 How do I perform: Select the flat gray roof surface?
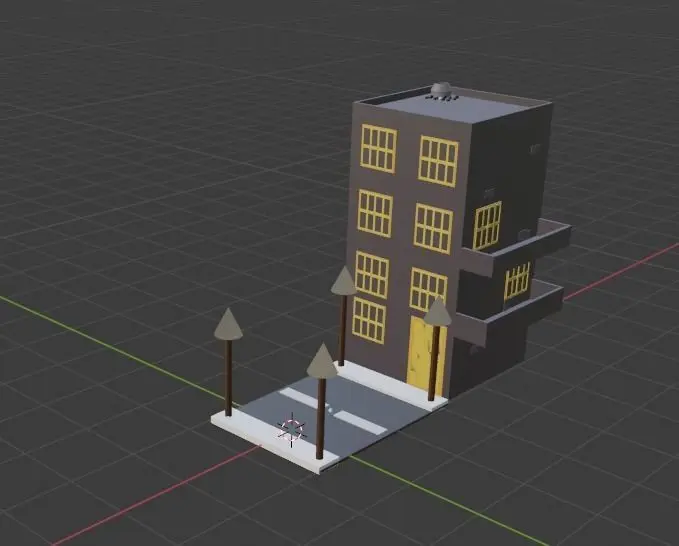point(453,105)
